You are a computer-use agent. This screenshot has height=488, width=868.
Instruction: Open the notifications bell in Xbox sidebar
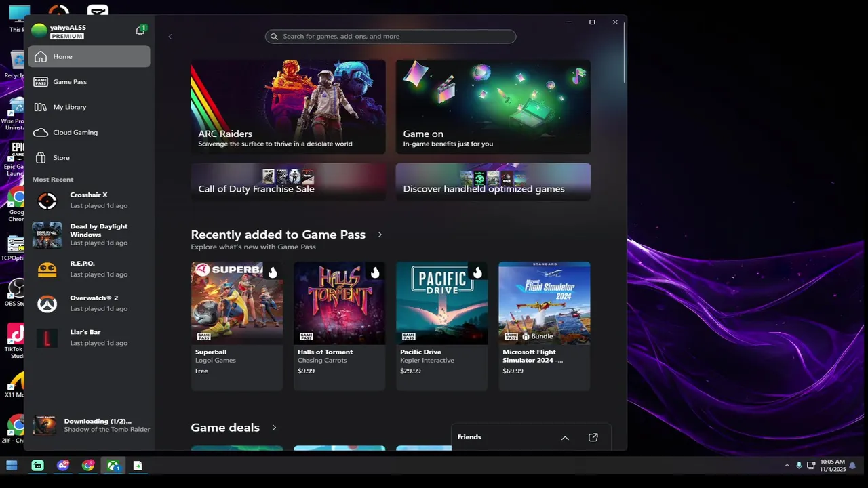(140, 30)
